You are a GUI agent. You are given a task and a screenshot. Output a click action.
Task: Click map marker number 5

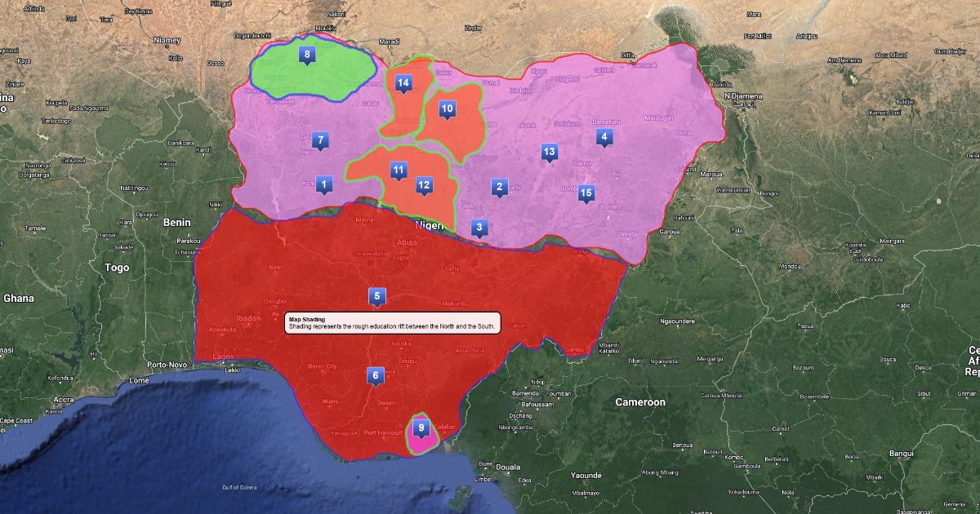376,296
